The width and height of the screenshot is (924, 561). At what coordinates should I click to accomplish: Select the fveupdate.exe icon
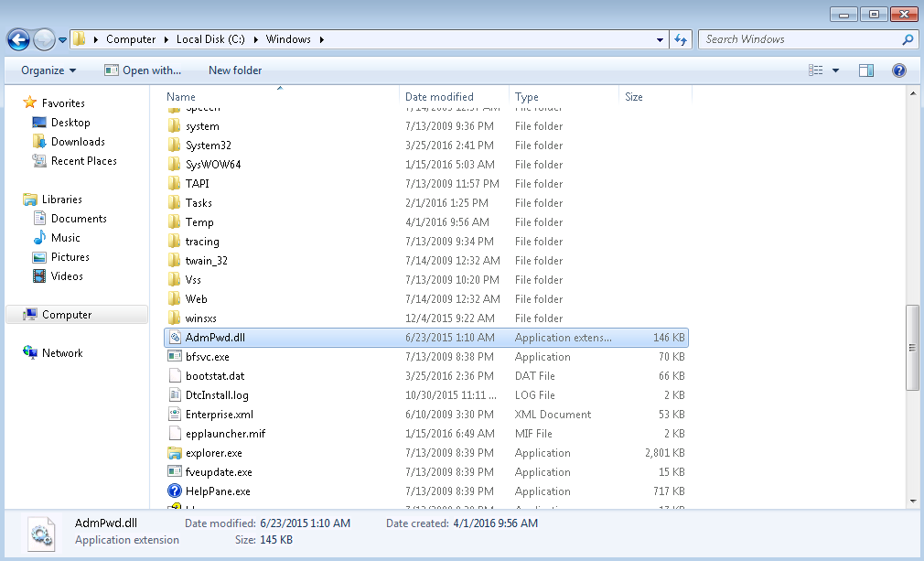(175, 471)
